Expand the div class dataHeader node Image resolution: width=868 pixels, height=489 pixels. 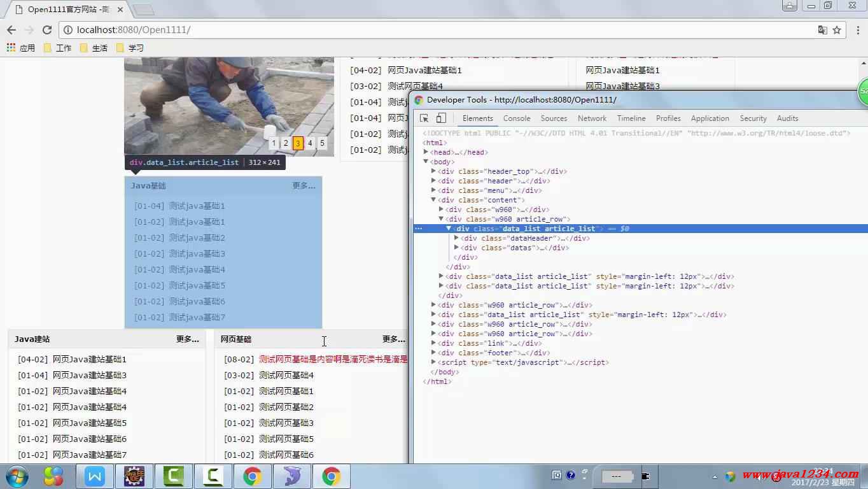click(x=456, y=238)
